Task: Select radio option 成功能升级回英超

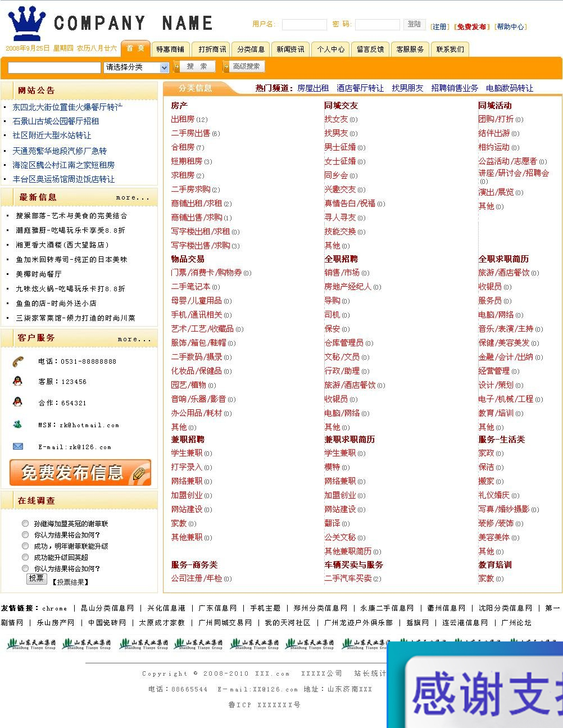Action: tap(25, 557)
